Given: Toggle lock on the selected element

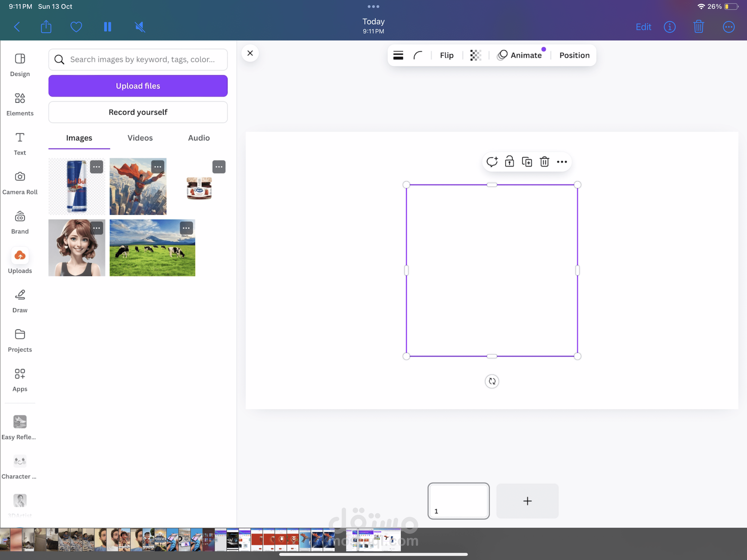Looking at the screenshot, I should [x=509, y=162].
